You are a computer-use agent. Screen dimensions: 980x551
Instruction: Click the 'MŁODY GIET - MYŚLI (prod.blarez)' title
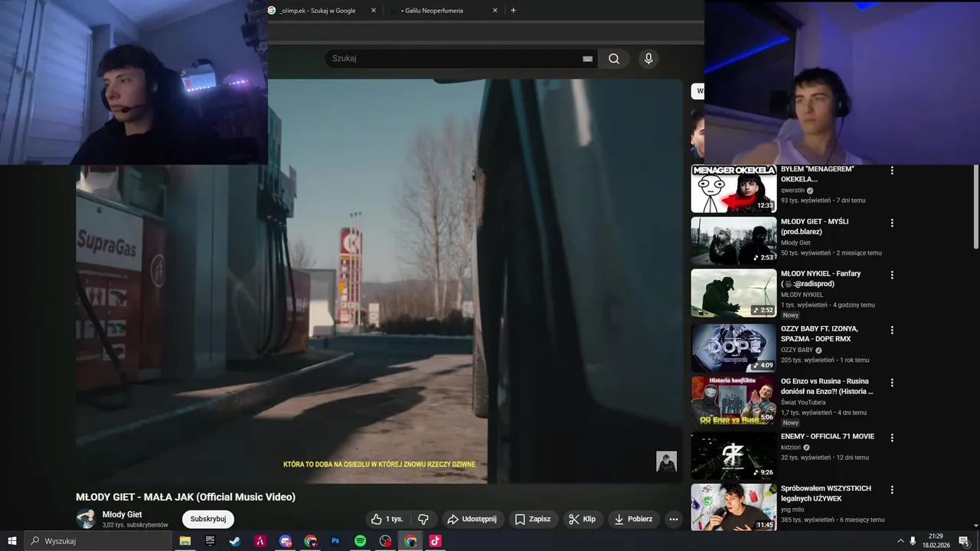click(815, 227)
